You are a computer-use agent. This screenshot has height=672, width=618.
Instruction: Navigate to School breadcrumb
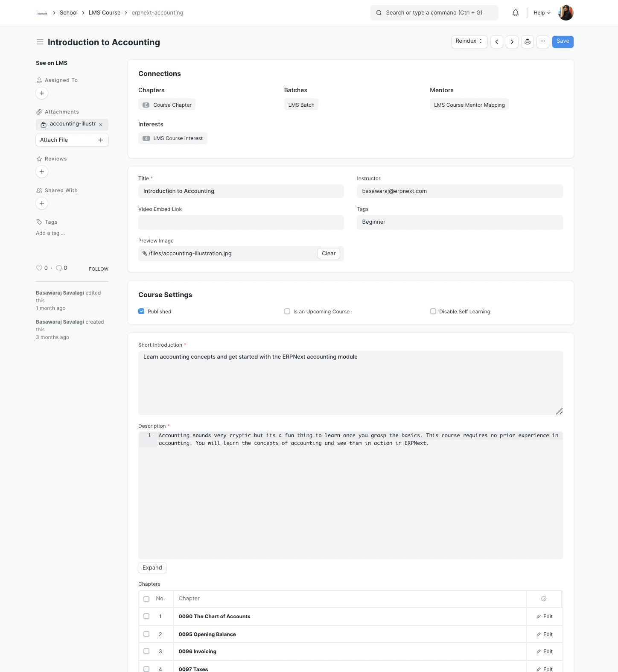(x=69, y=13)
